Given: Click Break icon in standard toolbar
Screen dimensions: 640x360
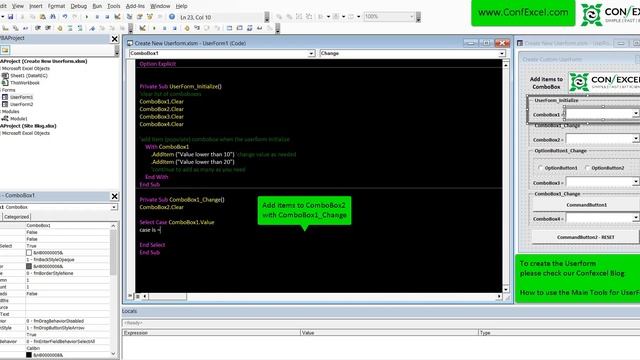Looking at the screenshot, I should (x=97, y=17).
